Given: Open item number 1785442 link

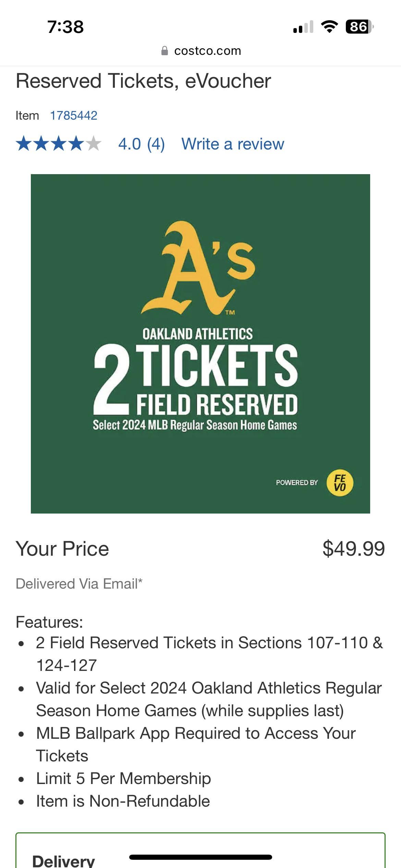Looking at the screenshot, I should tap(74, 116).
